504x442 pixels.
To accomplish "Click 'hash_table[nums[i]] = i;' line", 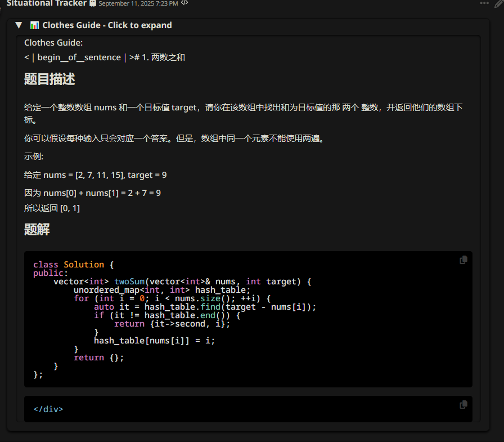I will (154, 341).
